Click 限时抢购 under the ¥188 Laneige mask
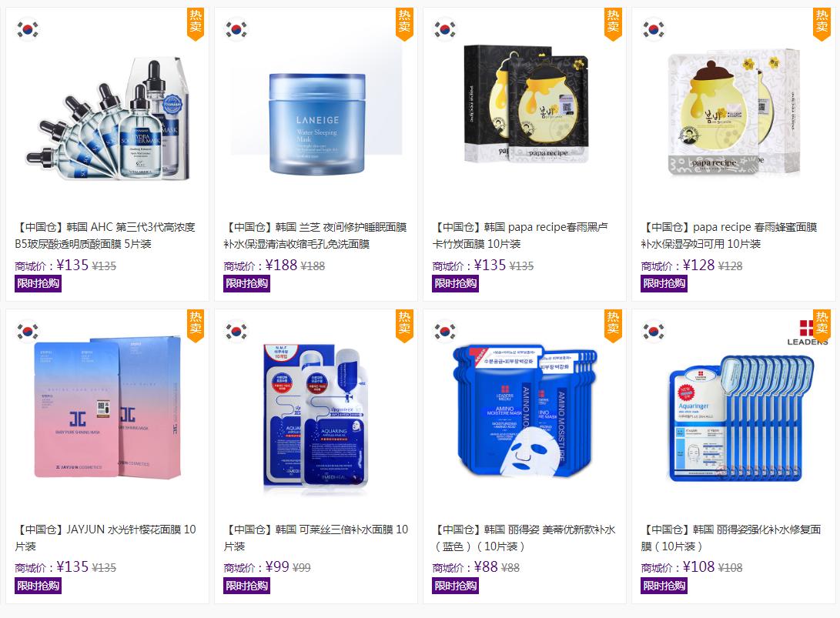Viewport: 840px width, 618px height. [x=247, y=283]
